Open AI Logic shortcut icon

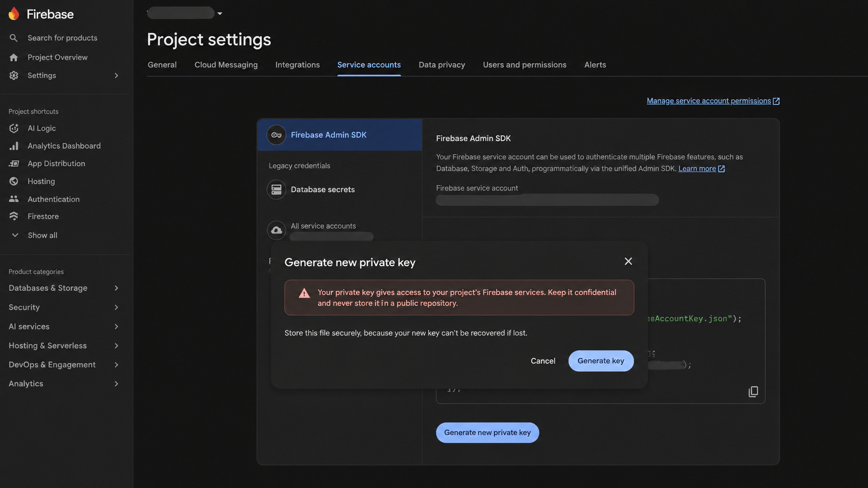[13, 128]
